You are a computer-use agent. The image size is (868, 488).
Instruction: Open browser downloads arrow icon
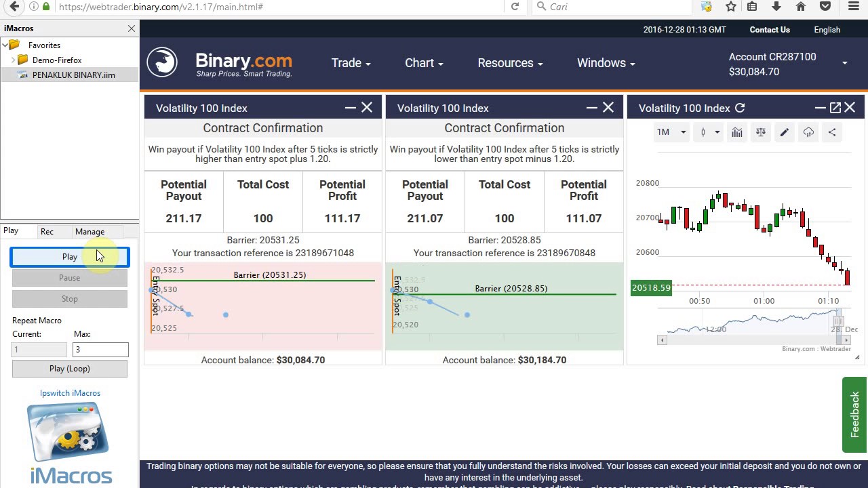coord(776,7)
